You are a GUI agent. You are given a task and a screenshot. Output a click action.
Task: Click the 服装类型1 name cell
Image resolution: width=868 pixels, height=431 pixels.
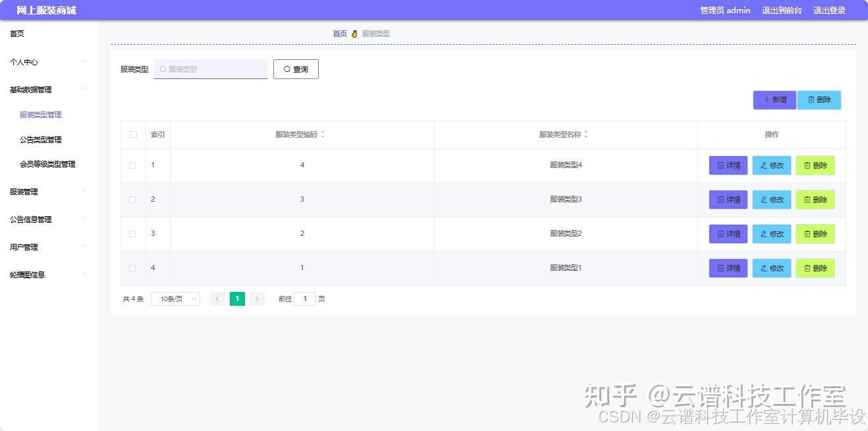[566, 268]
